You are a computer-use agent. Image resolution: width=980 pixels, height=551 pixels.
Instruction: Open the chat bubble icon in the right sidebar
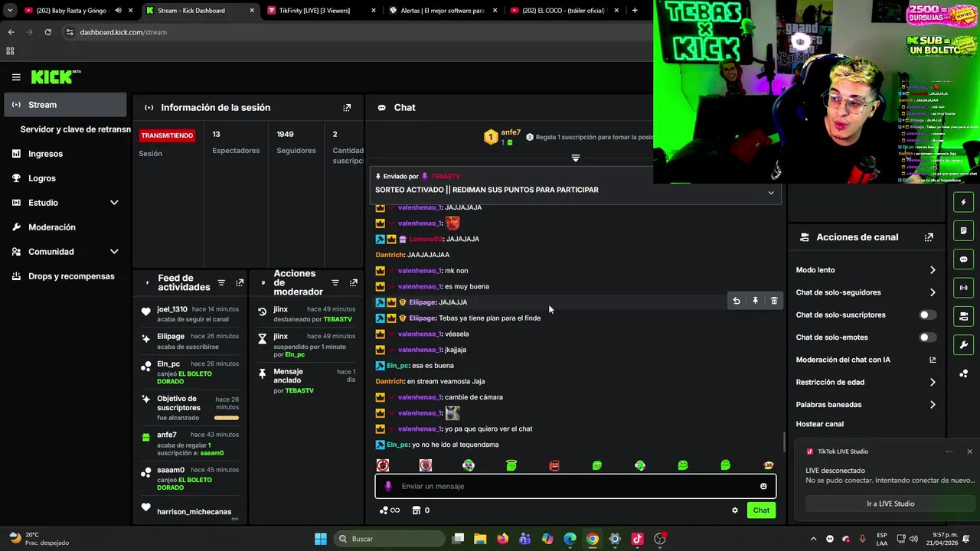pyautogui.click(x=964, y=259)
